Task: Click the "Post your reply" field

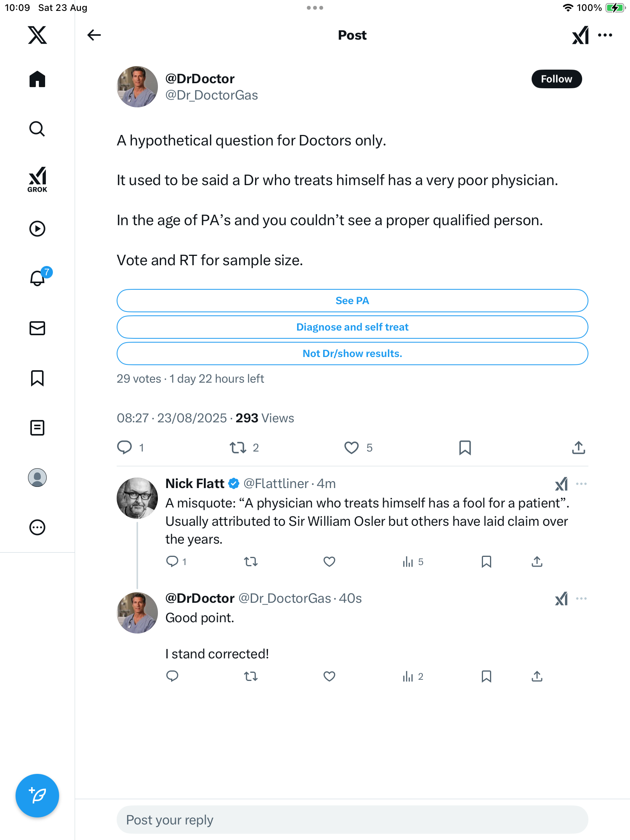Action: tap(352, 820)
